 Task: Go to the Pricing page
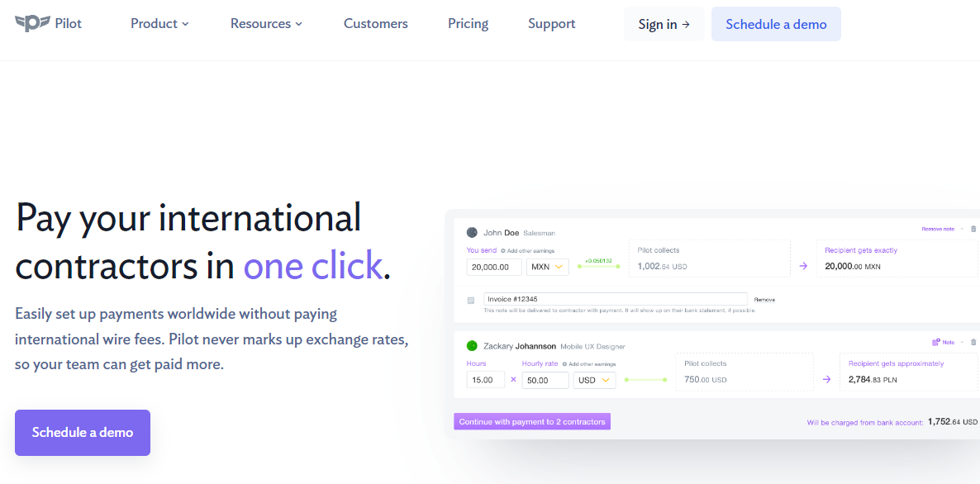tap(468, 23)
